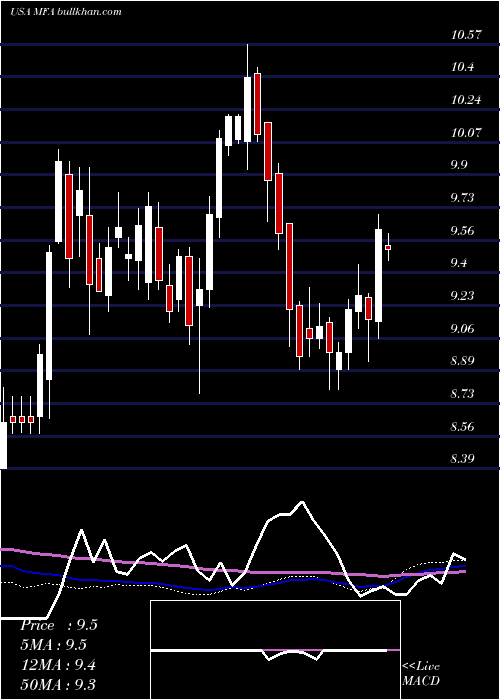Click the last small red candle

coord(388,247)
